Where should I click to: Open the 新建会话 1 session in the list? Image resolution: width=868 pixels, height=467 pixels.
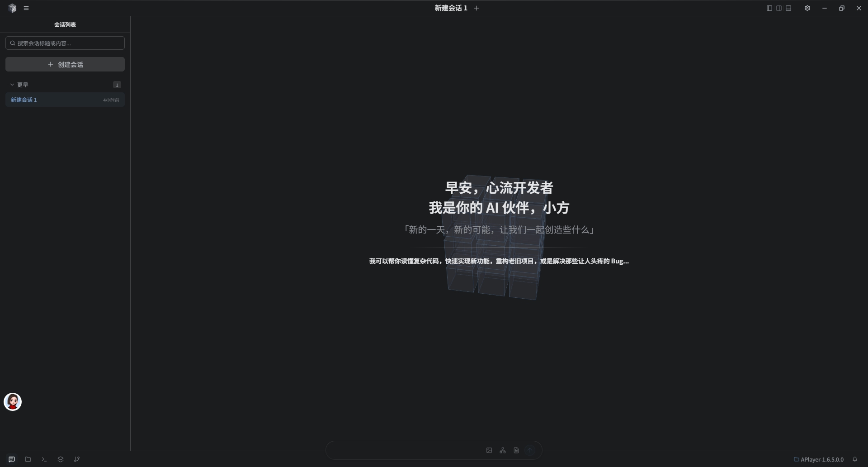pos(65,100)
